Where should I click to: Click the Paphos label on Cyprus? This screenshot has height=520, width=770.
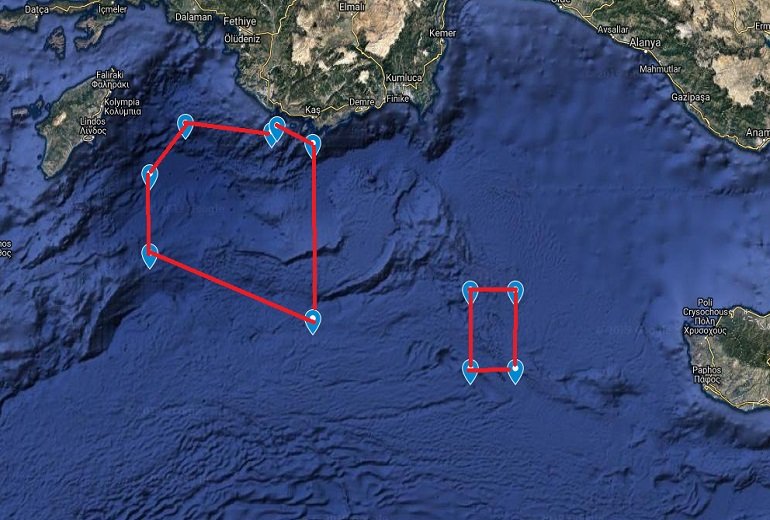(707, 374)
